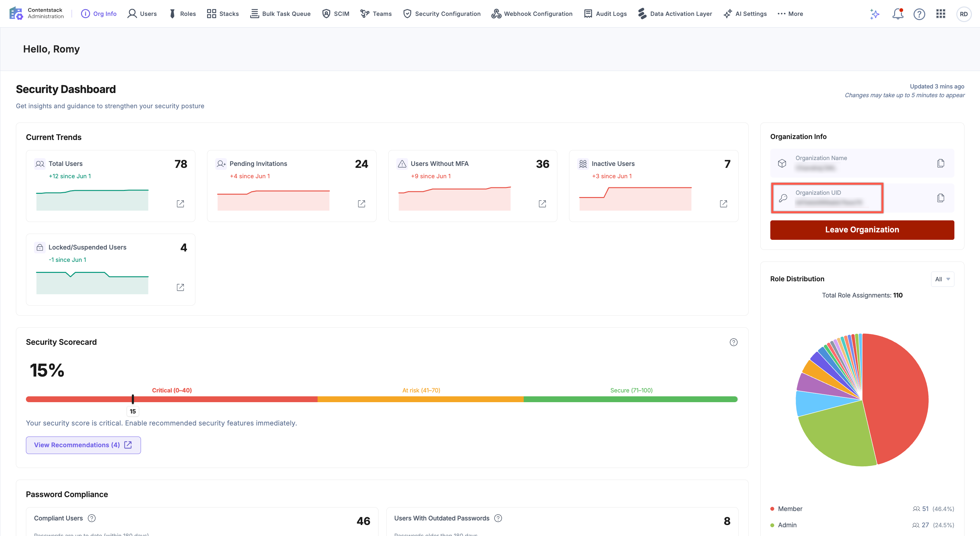
Task: Switch to the Security Configuration tab
Action: (x=441, y=14)
